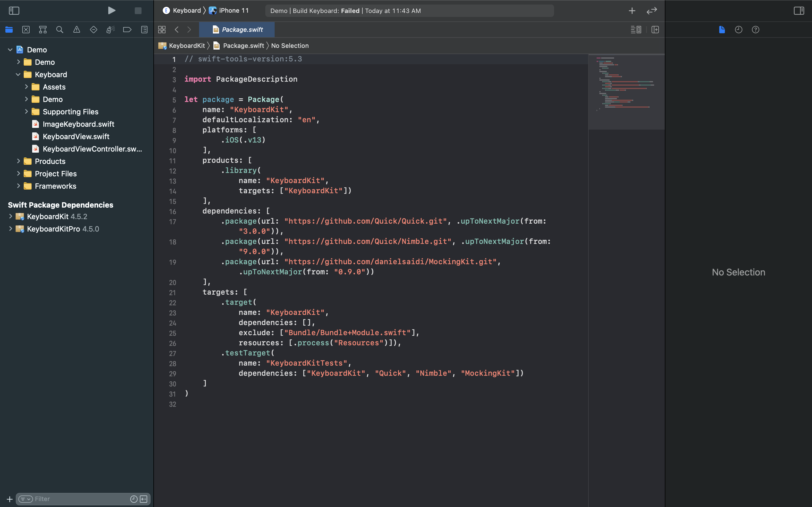Toggle the Inspectors panel on the right
The height and width of the screenshot is (507, 812).
pyautogui.click(x=798, y=10)
